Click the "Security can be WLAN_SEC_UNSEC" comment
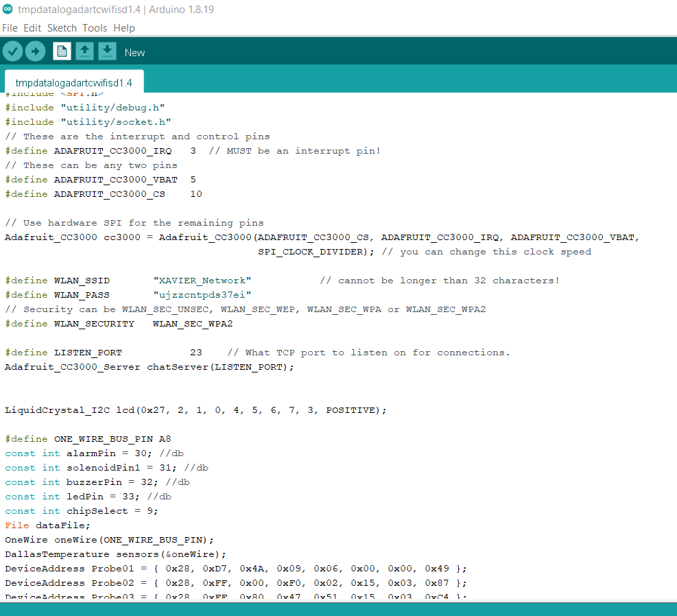Viewport: 677px width, 616px height. (246, 309)
